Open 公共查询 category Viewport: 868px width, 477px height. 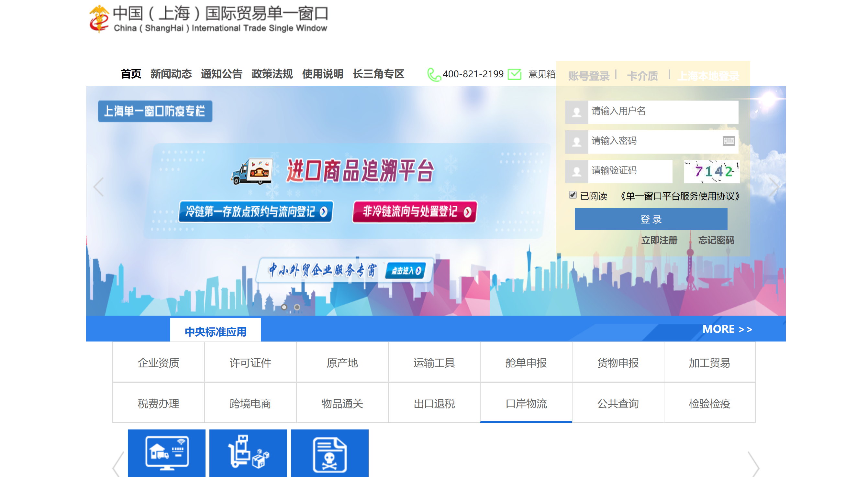618,403
